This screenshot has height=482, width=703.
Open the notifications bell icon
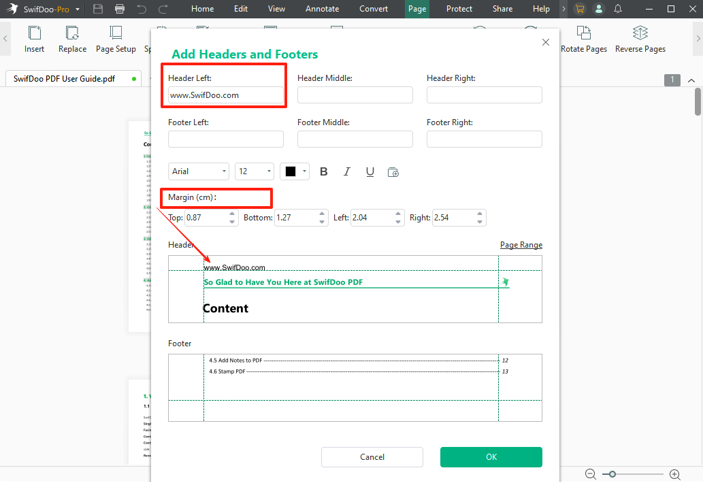pyautogui.click(x=618, y=9)
